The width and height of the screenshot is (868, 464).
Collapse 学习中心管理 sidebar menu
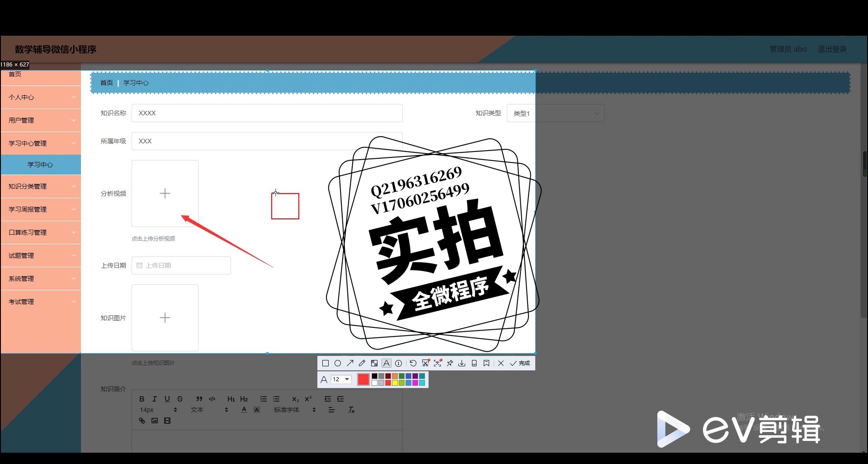pos(41,143)
